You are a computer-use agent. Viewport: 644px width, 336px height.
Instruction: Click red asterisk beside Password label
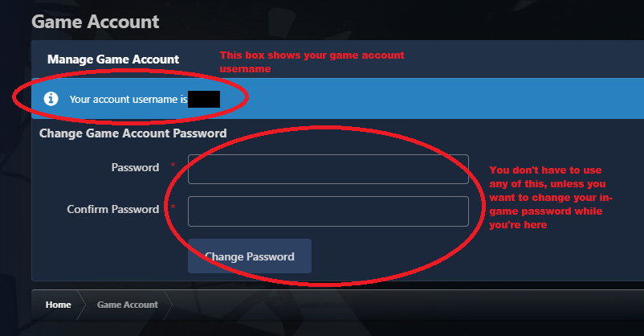click(x=173, y=165)
